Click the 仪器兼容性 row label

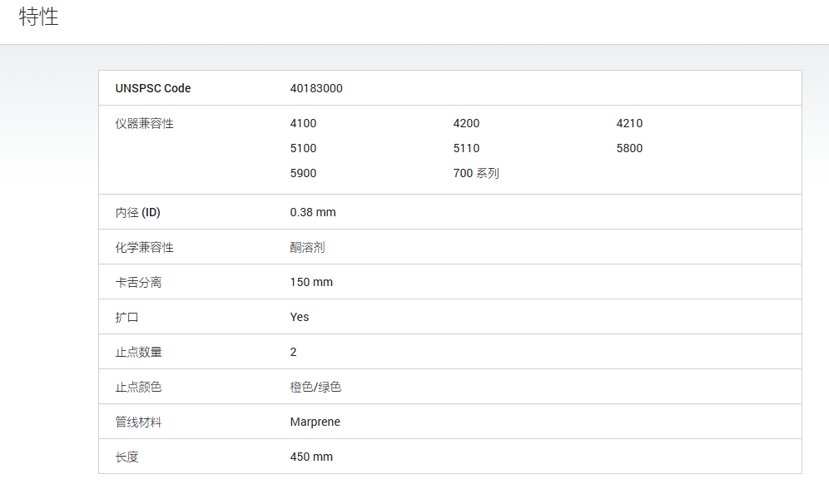click(144, 124)
